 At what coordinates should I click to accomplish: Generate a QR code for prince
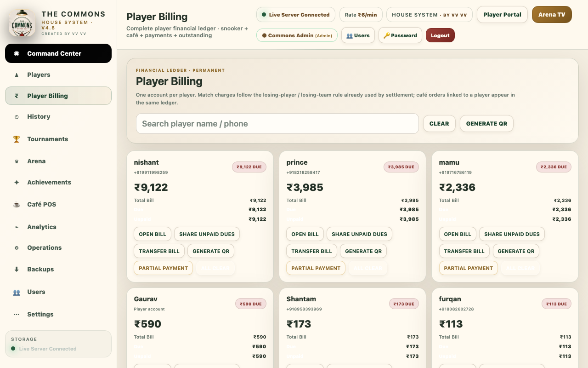click(x=363, y=251)
